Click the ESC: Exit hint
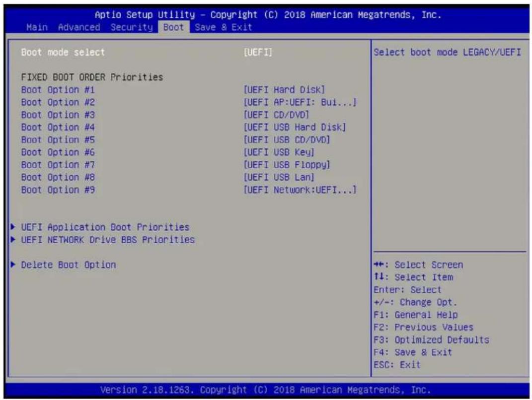The width and height of the screenshot is (532, 400). (x=397, y=365)
